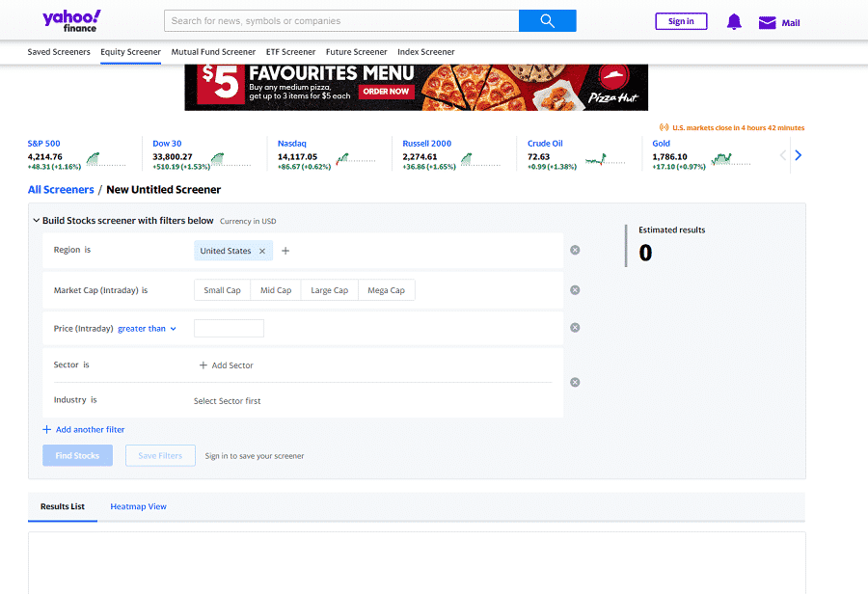Image resolution: width=868 pixels, height=594 pixels.
Task: Expand the Add Sector selector
Action: point(227,365)
